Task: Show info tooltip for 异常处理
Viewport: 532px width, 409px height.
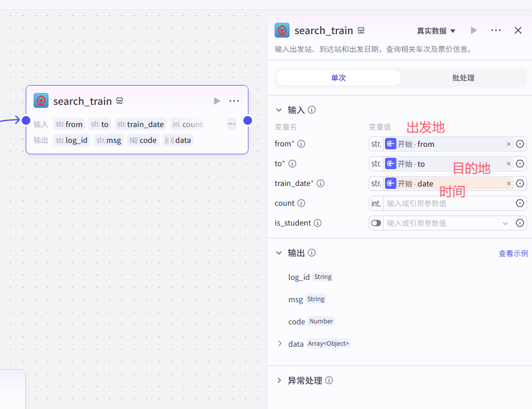Action: point(329,380)
